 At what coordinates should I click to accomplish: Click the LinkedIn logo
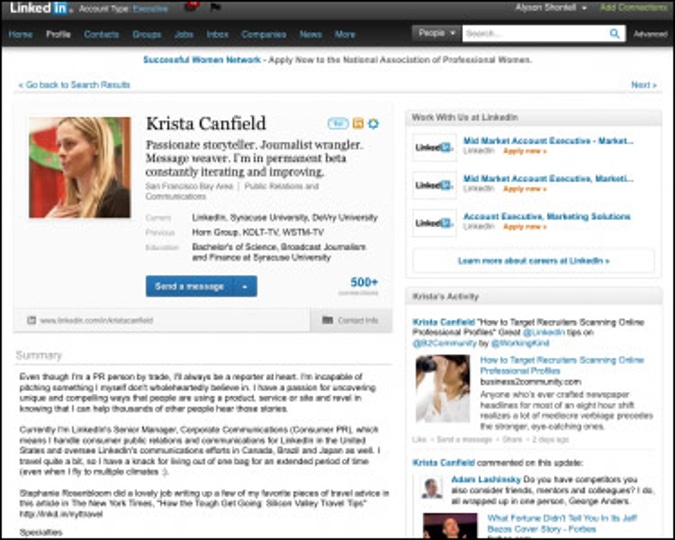[x=40, y=8]
